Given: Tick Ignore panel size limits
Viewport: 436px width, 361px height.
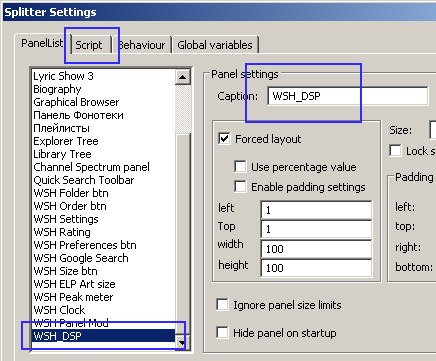Looking at the screenshot, I should [x=222, y=304].
